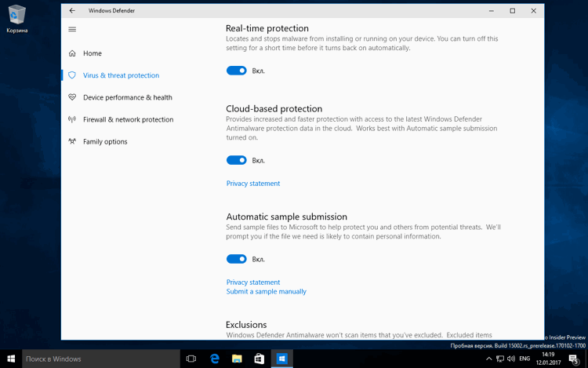Click the Family options people icon

pyautogui.click(x=72, y=141)
